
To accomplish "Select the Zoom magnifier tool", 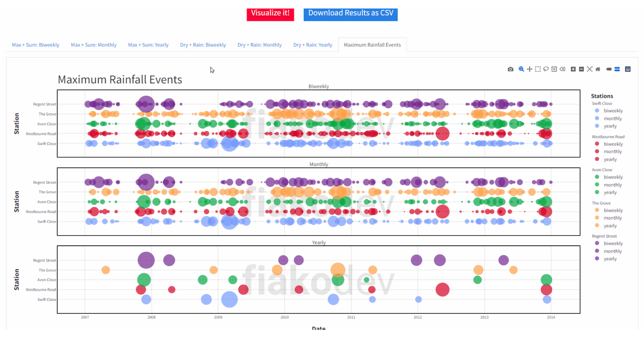I will 521,69.
